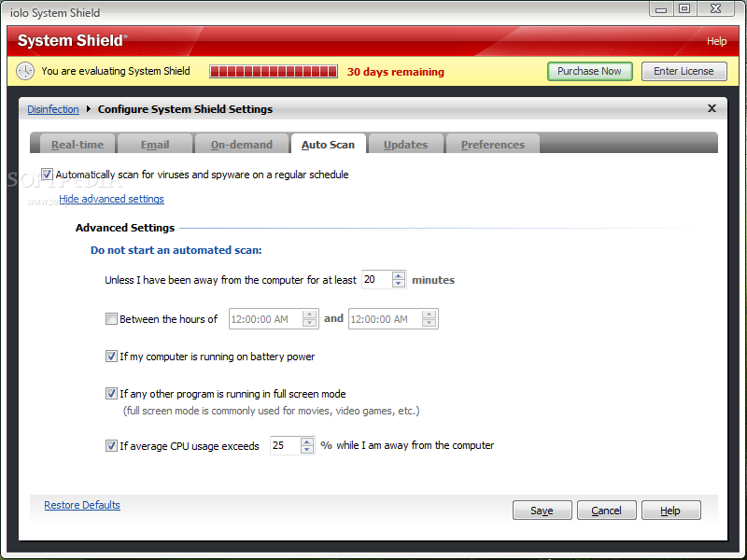Click the evaluation days progress bar
Viewport: 747px width, 560px height.
(x=274, y=72)
